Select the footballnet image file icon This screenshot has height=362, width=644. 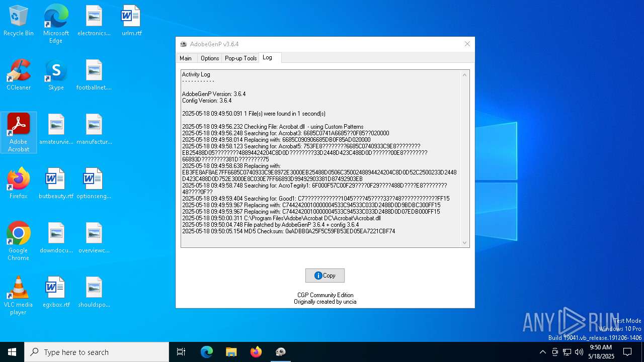click(x=94, y=75)
